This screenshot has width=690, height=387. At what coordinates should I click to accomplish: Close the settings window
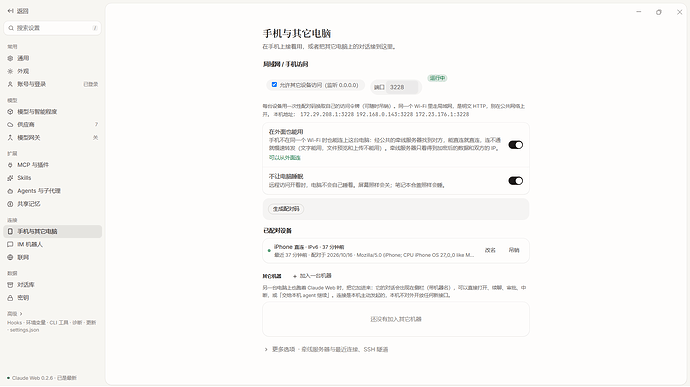click(x=679, y=12)
